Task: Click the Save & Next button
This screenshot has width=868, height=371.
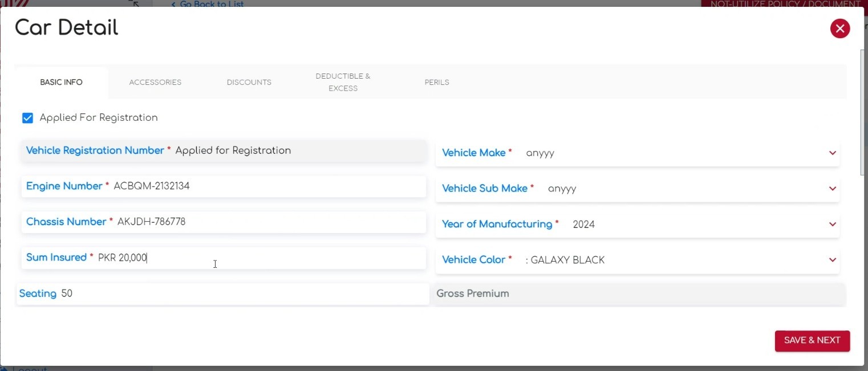Action: coord(812,341)
